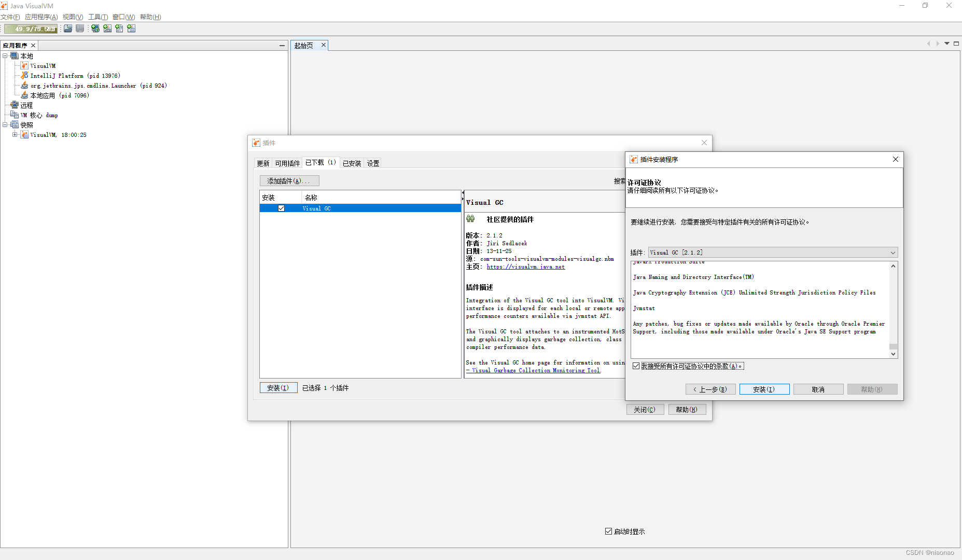Click 安装(I) in the installer dialog

pyautogui.click(x=764, y=389)
